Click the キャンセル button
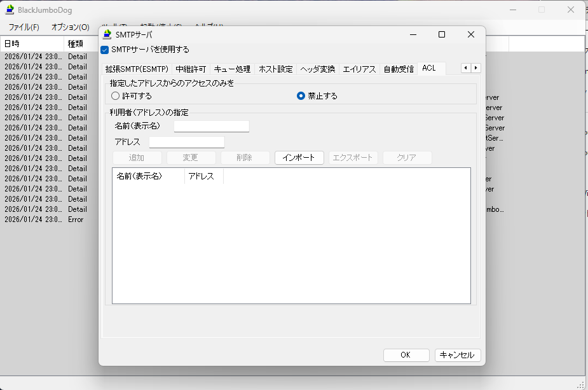 coord(457,355)
